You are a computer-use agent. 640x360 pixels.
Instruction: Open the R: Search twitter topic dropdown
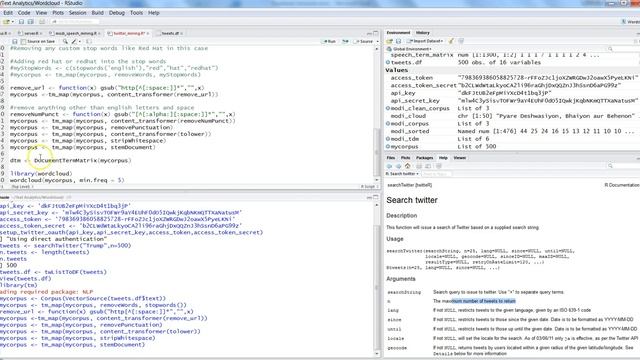(403, 174)
